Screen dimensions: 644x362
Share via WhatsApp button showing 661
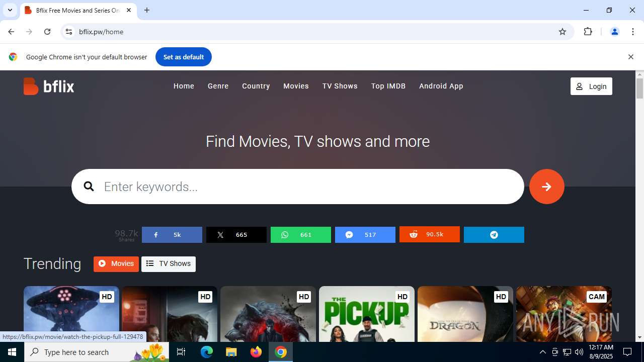pos(301,235)
